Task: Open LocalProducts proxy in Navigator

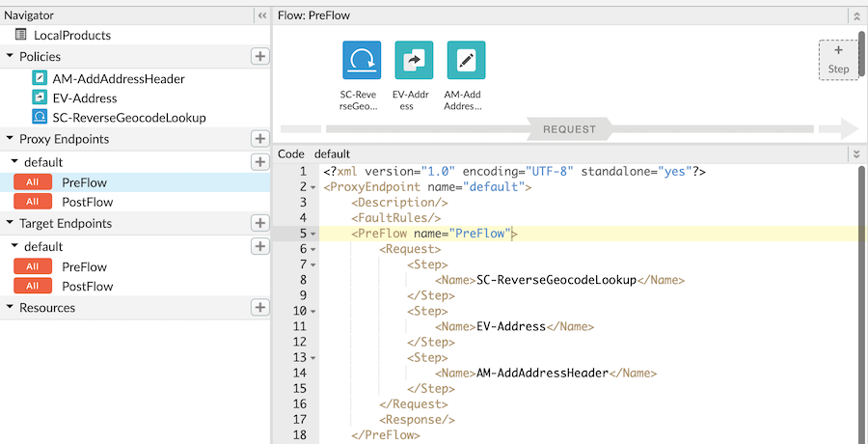Action: (x=72, y=35)
